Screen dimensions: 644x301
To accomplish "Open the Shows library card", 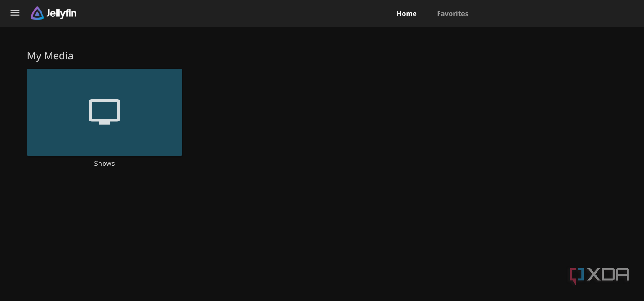I will click(105, 112).
